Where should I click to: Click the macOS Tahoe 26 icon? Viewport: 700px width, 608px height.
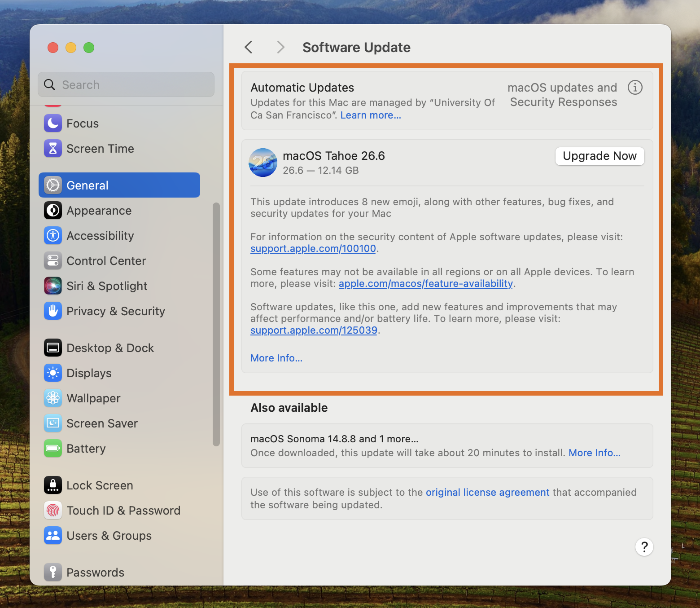tap(263, 163)
